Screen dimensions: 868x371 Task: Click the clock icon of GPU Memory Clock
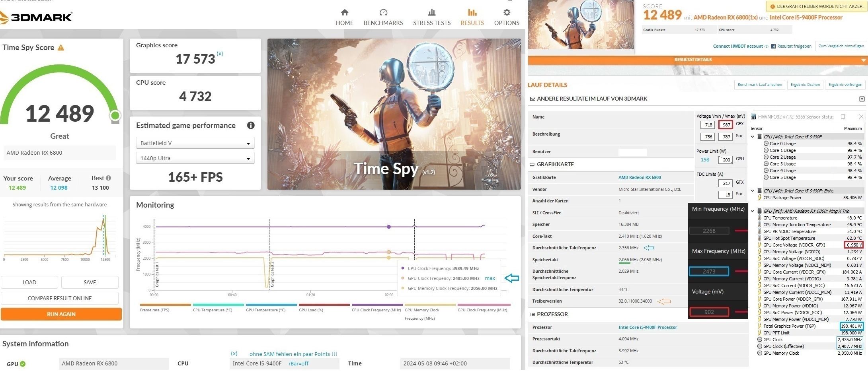click(760, 353)
